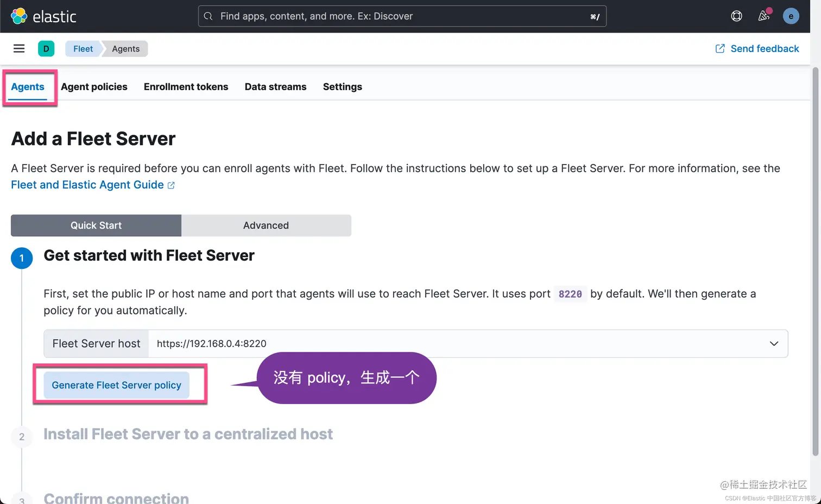Open the user profile avatar
The height and width of the screenshot is (504, 821).
pyautogui.click(x=791, y=16)
